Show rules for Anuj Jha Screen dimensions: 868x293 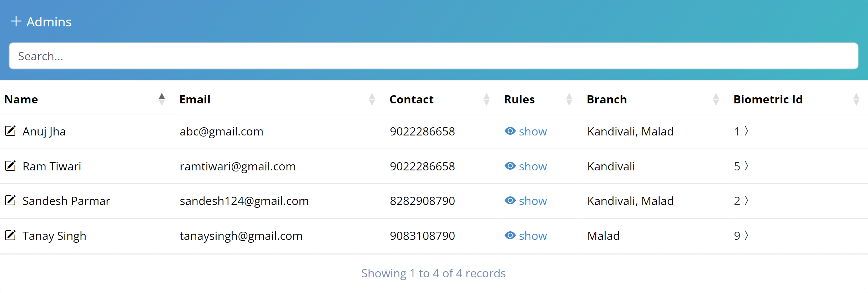point(526,131)
